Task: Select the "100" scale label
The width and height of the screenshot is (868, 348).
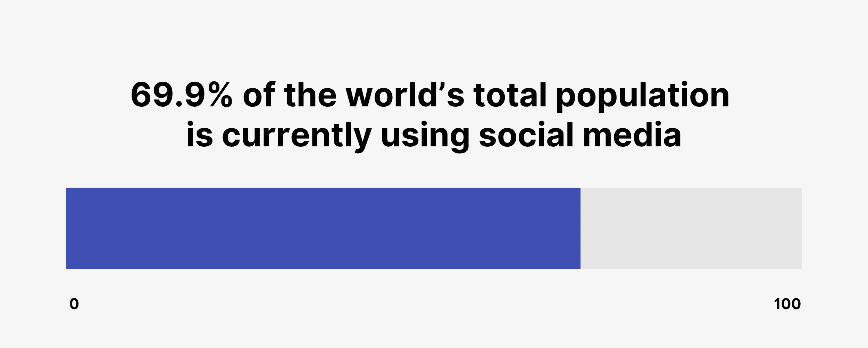Action: (787, 304)
